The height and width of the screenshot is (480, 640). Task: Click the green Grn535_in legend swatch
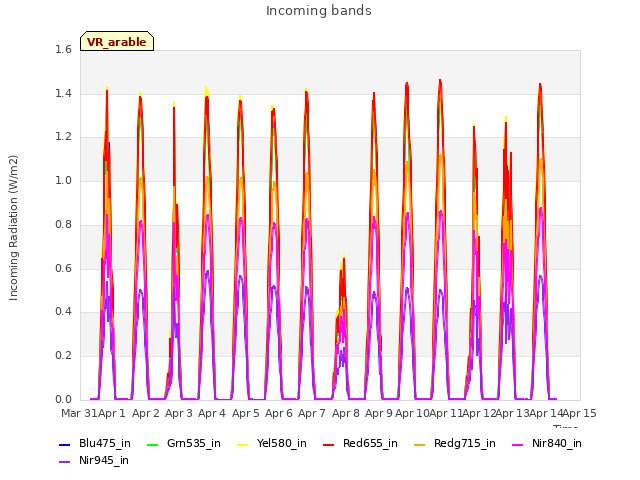pos(153,444)
